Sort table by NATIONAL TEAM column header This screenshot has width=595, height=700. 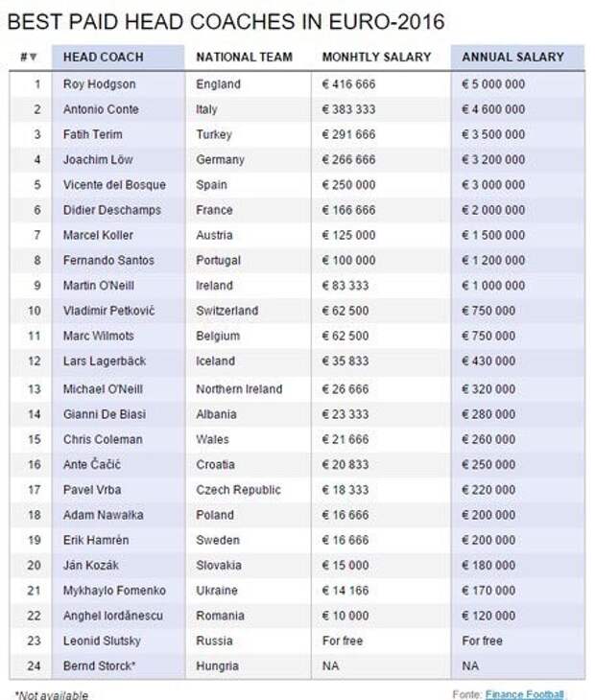[245, 58]
